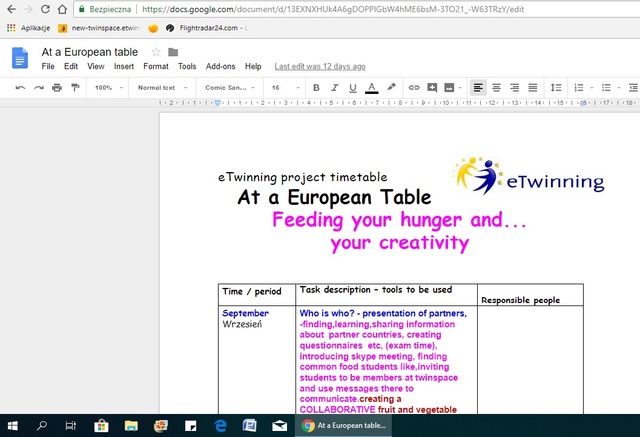Open the Comic Sans font dropdown
This screenshot has height=437, width=640.
pos(230,88)
